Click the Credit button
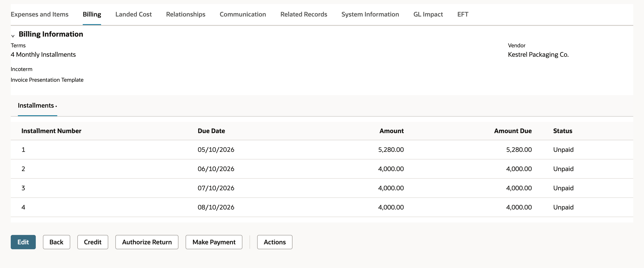 (93, 242)
